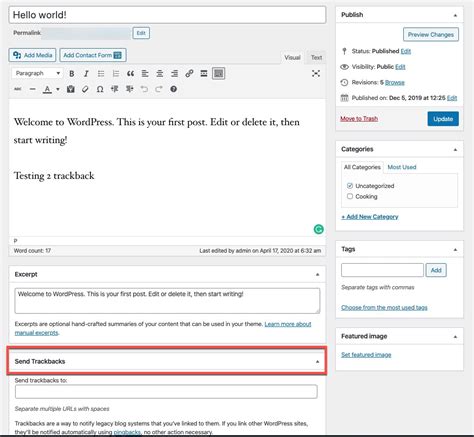Apply blockquote formatting

130,74
